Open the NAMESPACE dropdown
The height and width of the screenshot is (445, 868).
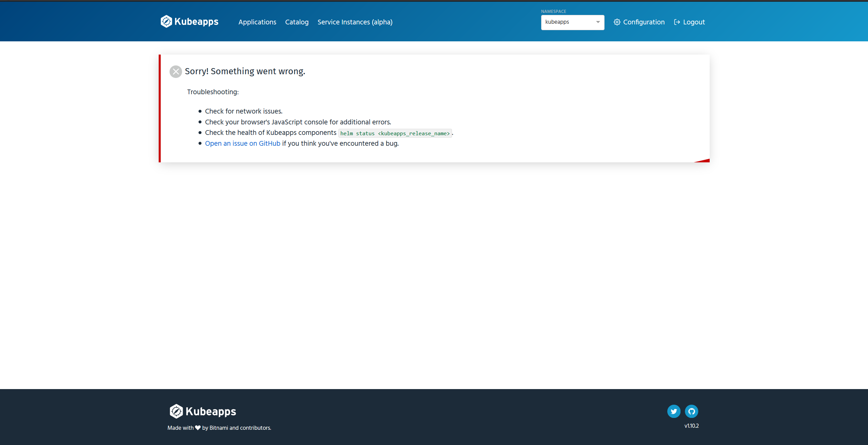point(572,22)
